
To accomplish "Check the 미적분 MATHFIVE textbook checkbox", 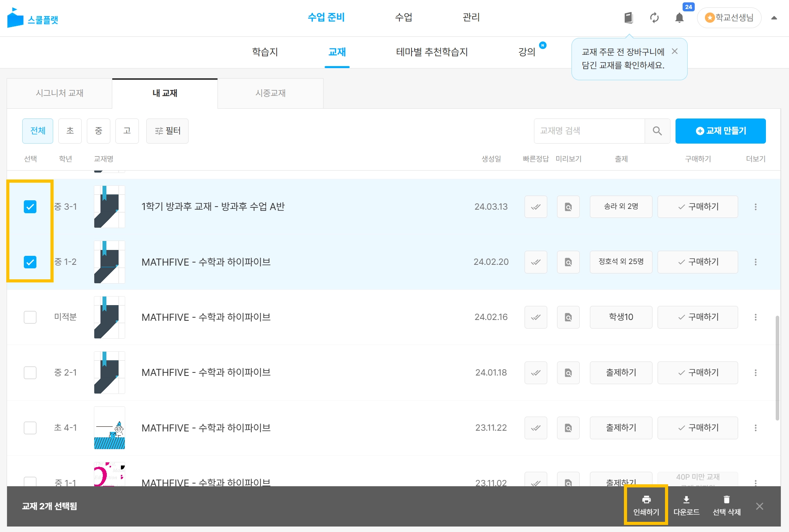I will click(30, 317).
